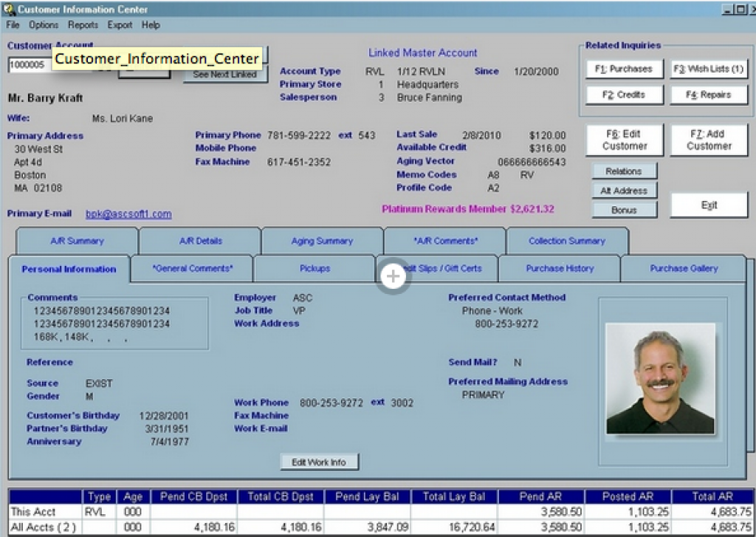Click the Bonus button
This screenshot has width=756, height=537.
coord(624,209)
